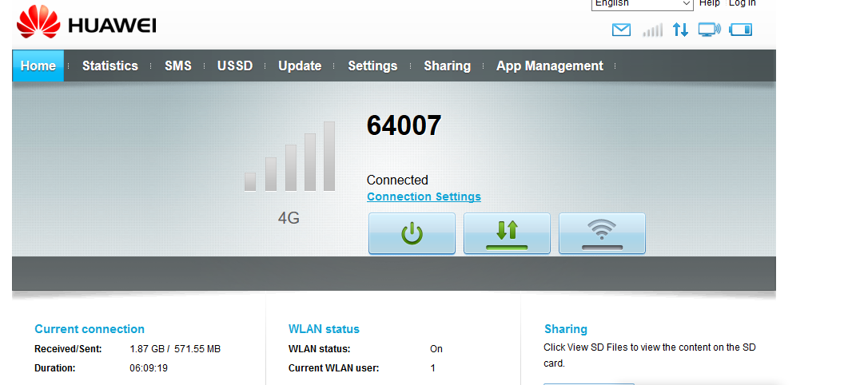Open the Update tab

(x=300, y=65)
